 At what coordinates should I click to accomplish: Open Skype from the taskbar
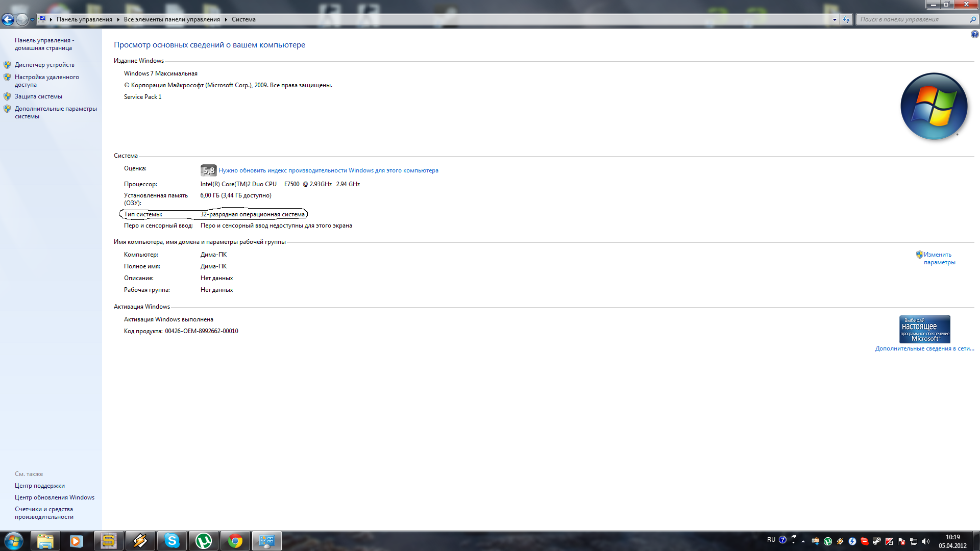(172, 541)
